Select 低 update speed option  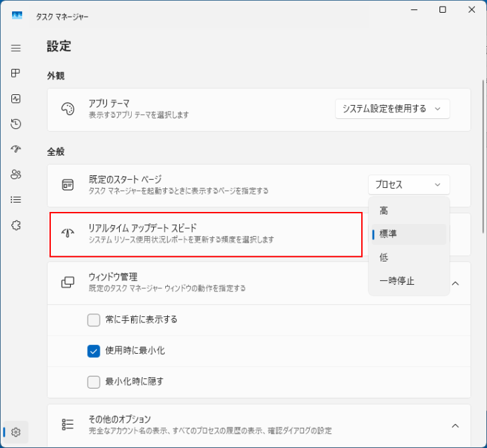(x=409, y=257)
